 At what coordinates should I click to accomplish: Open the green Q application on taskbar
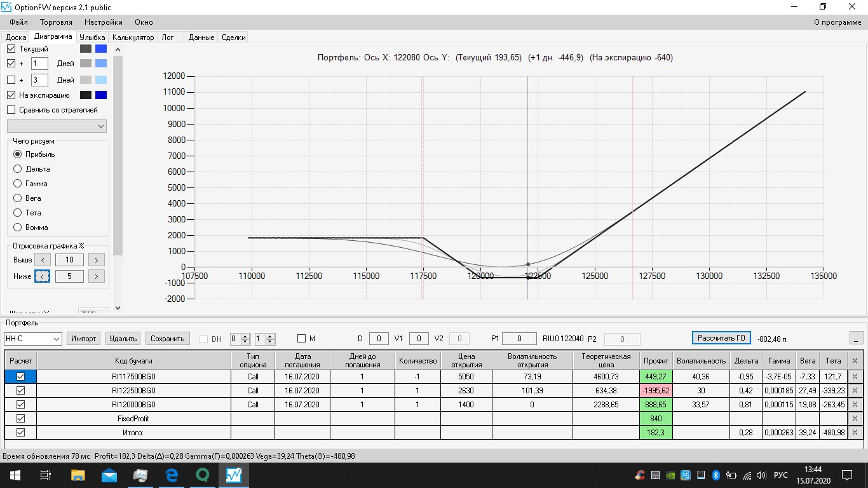[x=203, y=475]
